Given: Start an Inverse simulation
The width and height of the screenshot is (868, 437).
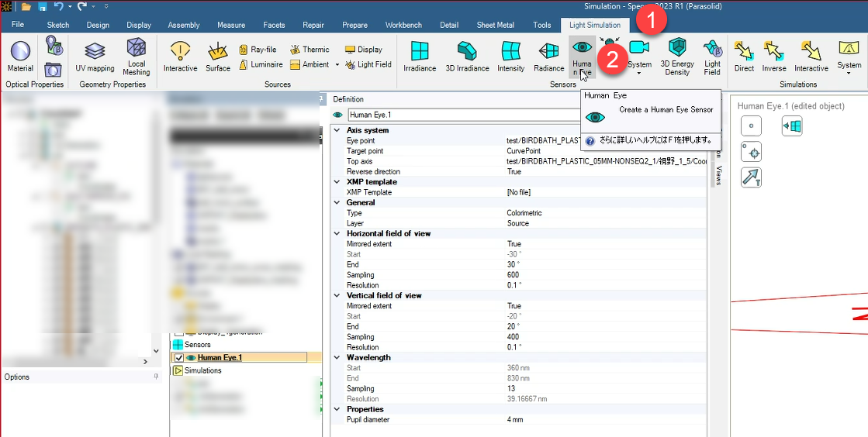Looking at the screenshot, I should tap(774, 57).
